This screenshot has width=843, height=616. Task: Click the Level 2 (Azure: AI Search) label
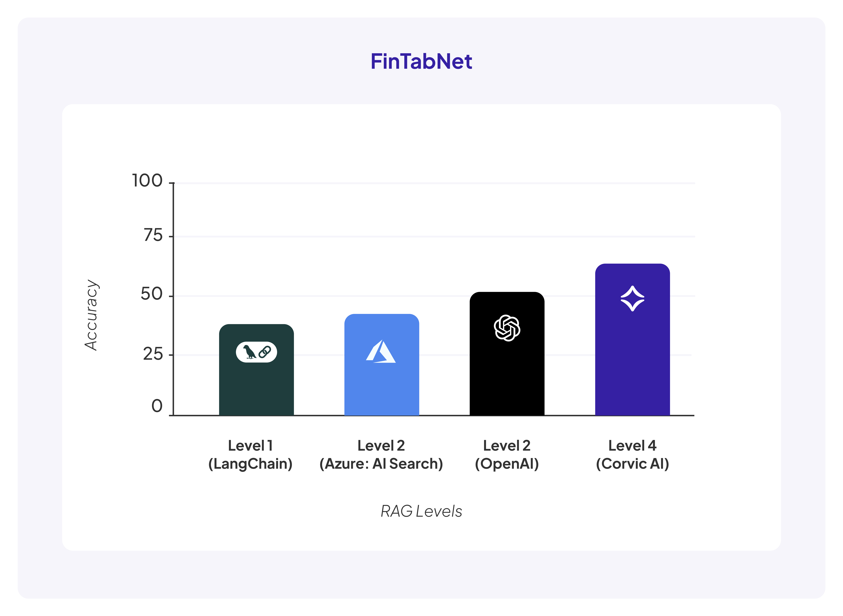click(381, 455)
